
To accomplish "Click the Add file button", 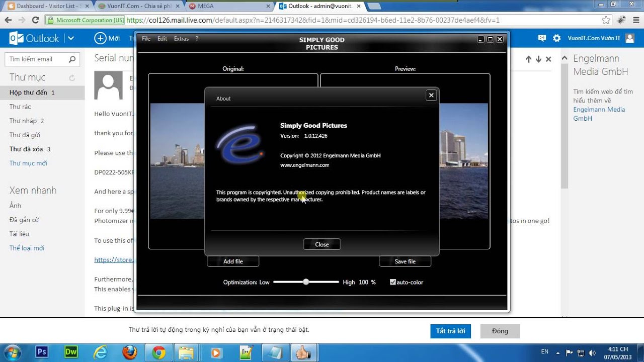I will (x=233, y=261).
